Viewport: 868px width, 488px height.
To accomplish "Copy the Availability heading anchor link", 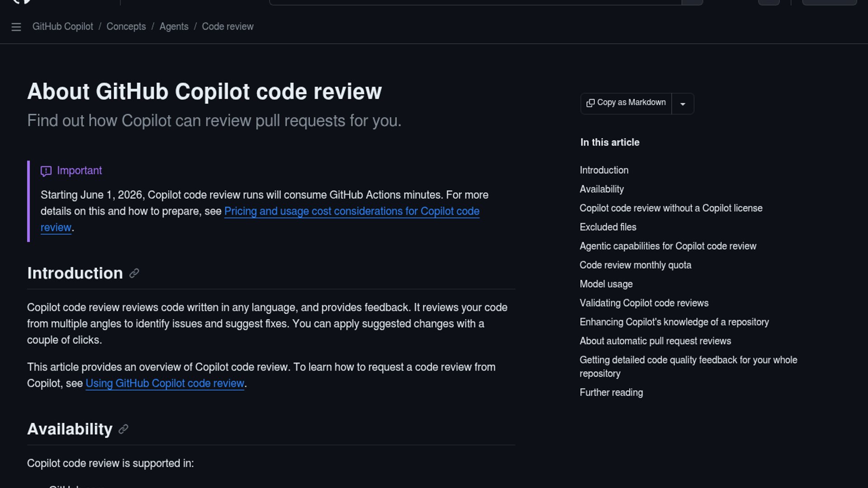I will [x=123, y=429].
